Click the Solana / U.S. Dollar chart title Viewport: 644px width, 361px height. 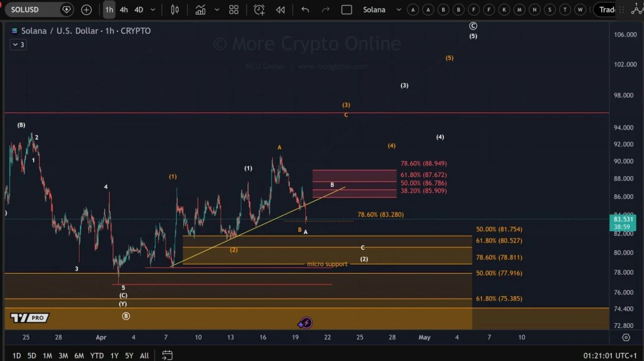click(86, 31)
